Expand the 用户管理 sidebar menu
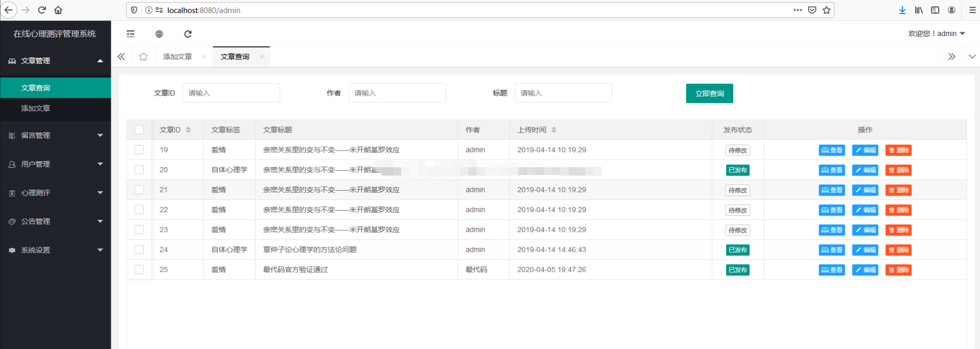Image resolution: width=980 pixels, height=349 pixels. (55, 164)
